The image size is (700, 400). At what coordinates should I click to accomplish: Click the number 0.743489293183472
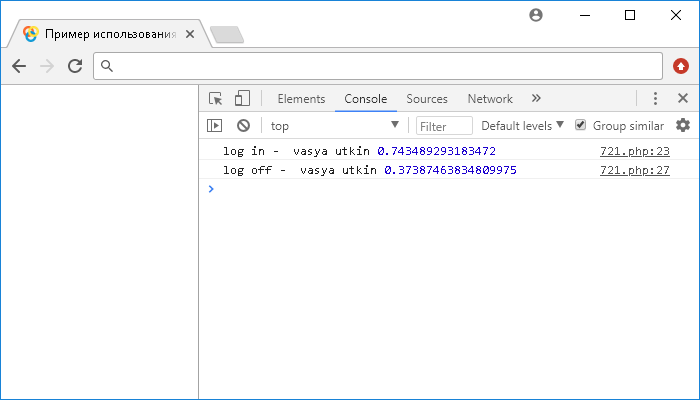437,151
